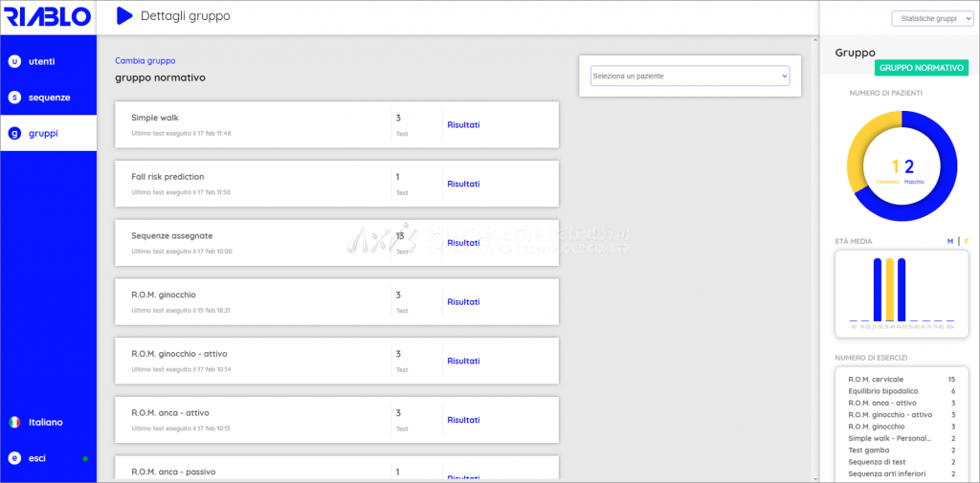
Task: Go to the utenti menu item
Action: click(x=41, y=61)
